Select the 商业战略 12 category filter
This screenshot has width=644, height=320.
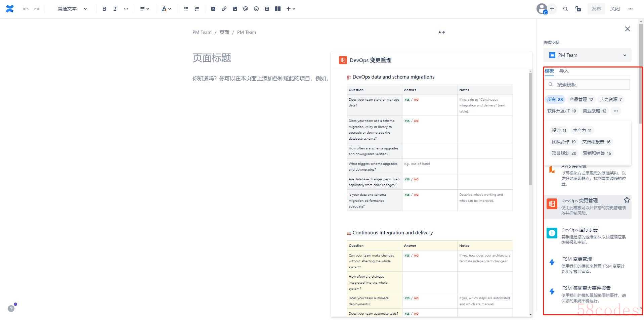(x=594, y=111)
